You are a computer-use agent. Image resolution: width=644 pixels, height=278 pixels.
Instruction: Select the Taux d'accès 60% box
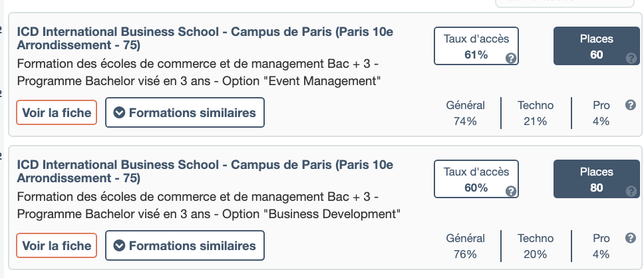click(x=476, y=179)
